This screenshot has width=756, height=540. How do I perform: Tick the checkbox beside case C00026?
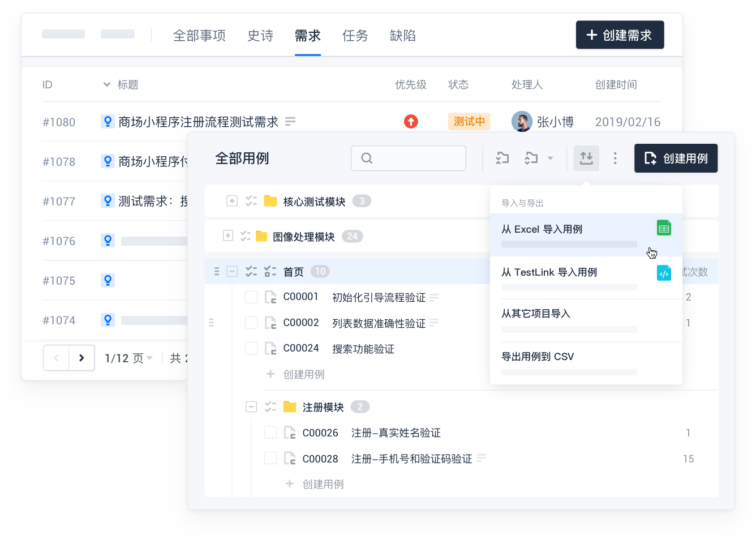[x=270, y=433]
